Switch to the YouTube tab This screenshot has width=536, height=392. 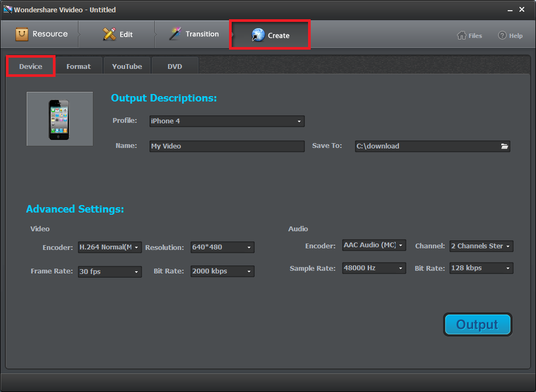127,66
